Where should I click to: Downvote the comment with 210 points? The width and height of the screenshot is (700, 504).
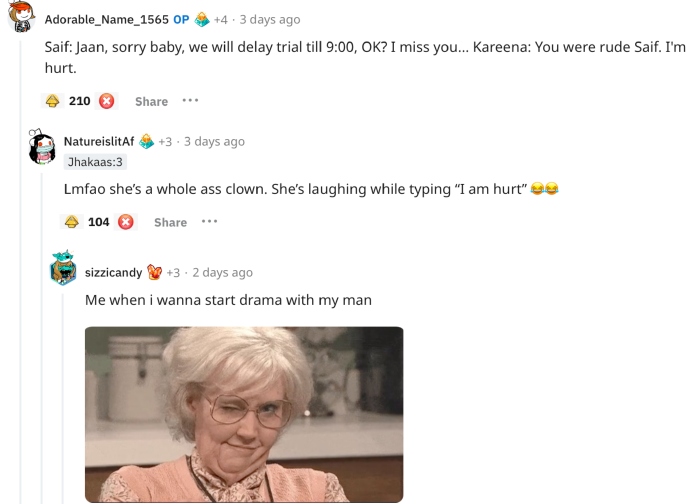click(x=106, y=101)
